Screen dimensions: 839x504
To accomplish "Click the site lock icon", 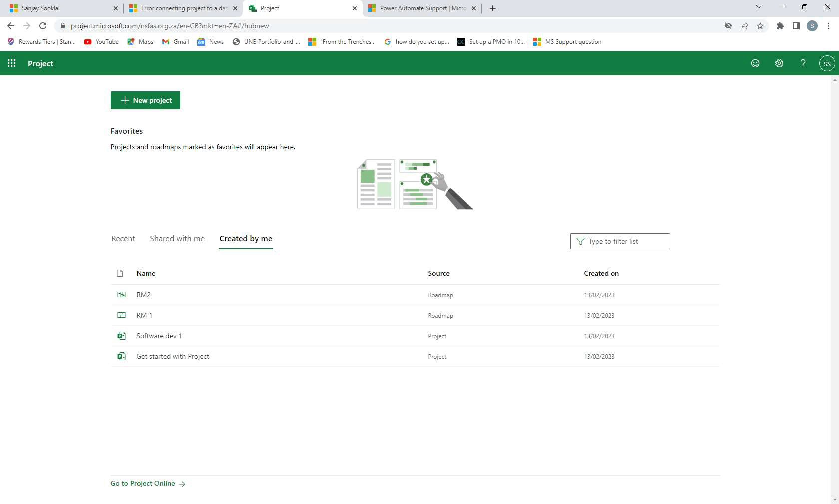I will (62, 26).
